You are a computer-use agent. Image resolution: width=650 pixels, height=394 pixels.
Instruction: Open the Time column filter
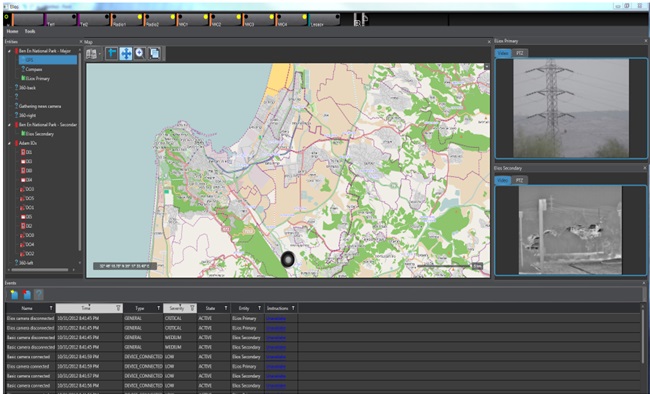(118, 308)
